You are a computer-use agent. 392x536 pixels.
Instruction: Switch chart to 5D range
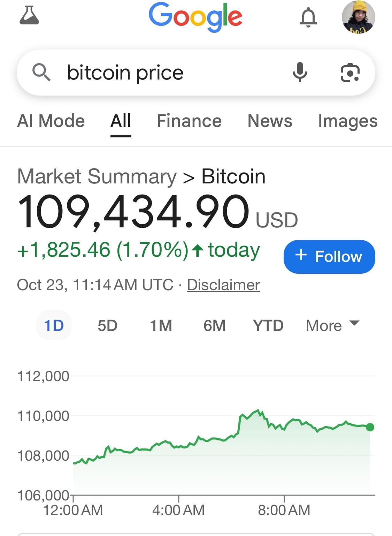[x=107, y=325]
